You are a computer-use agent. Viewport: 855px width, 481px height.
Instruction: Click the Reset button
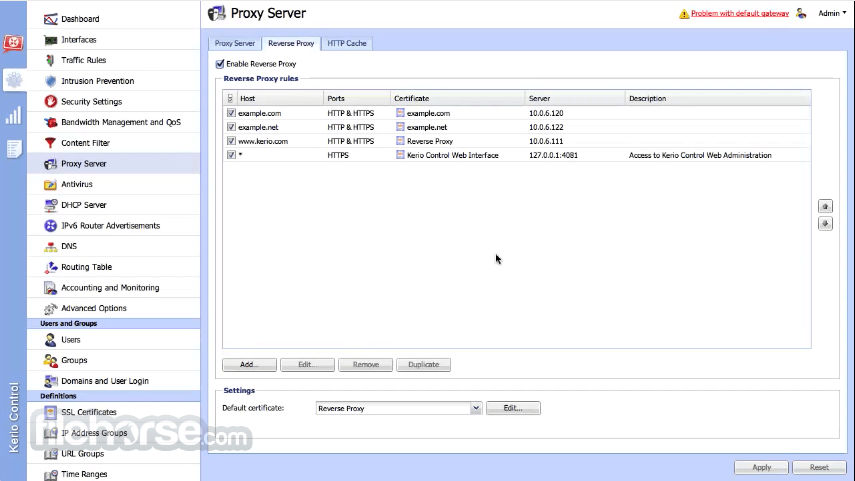coord(819,467)
